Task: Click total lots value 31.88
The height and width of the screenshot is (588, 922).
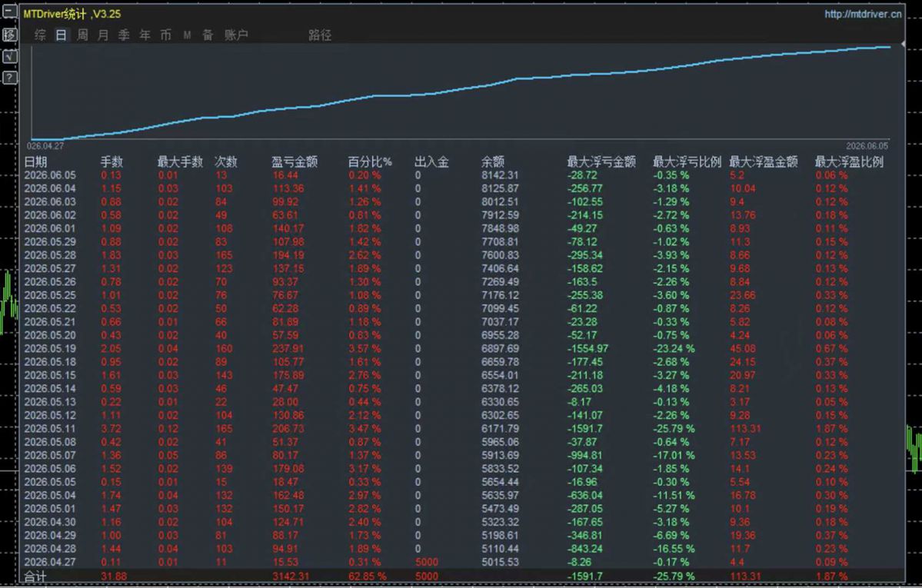Action: [114, 576]
